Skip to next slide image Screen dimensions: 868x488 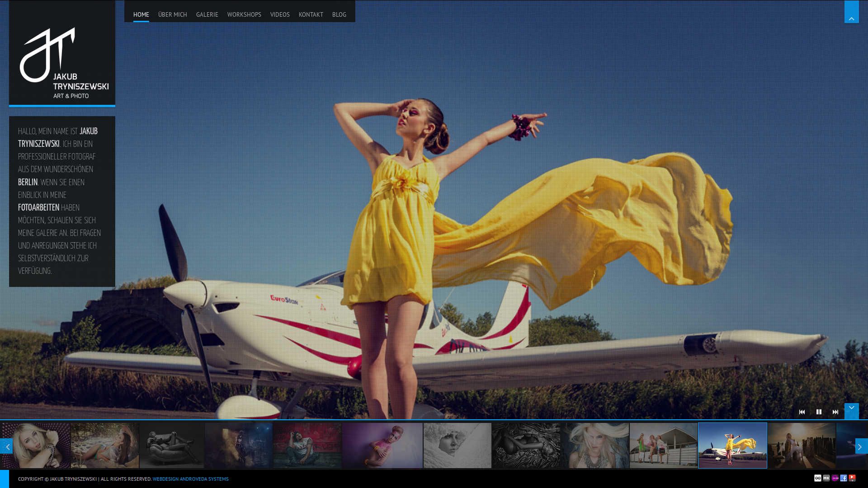click(x=835, y=412)
